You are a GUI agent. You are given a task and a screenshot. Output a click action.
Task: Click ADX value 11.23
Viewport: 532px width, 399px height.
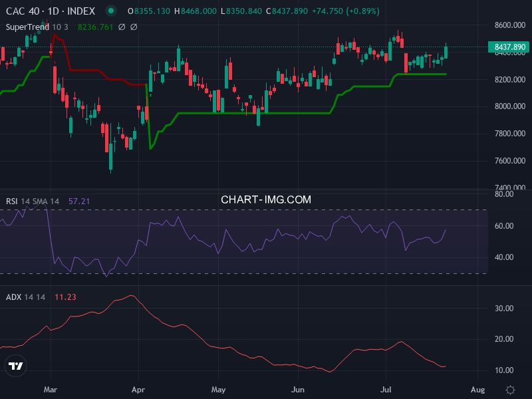65,297
